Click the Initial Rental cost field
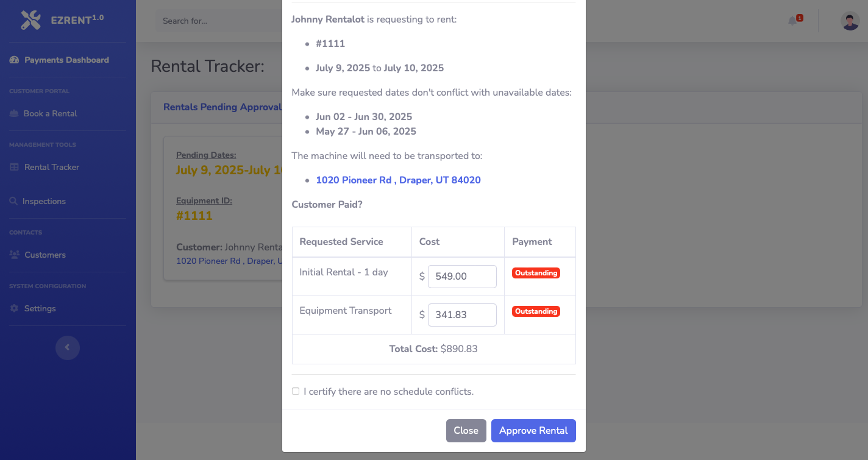 point(462,277)
